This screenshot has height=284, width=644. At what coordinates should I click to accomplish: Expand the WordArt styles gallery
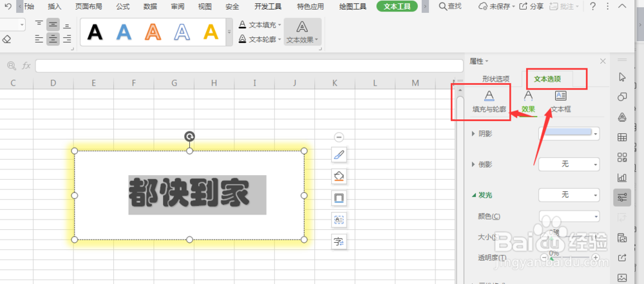pyautogui.click(x=229, y=32)
